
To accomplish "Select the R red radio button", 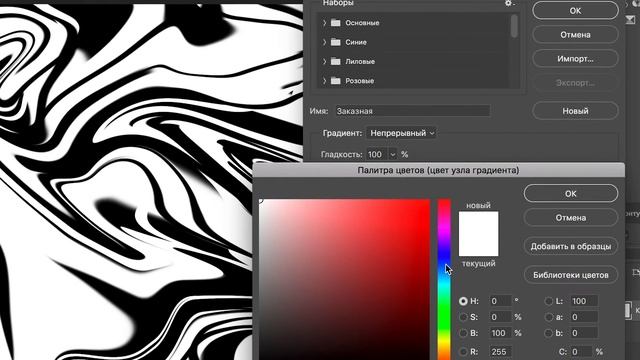I will (x=463, y=351).
